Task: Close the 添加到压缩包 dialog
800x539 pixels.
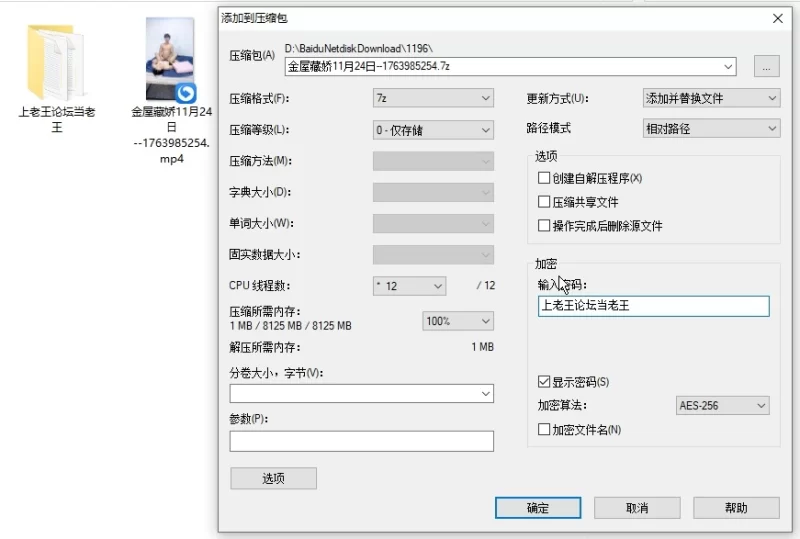Action: point(778,19)
